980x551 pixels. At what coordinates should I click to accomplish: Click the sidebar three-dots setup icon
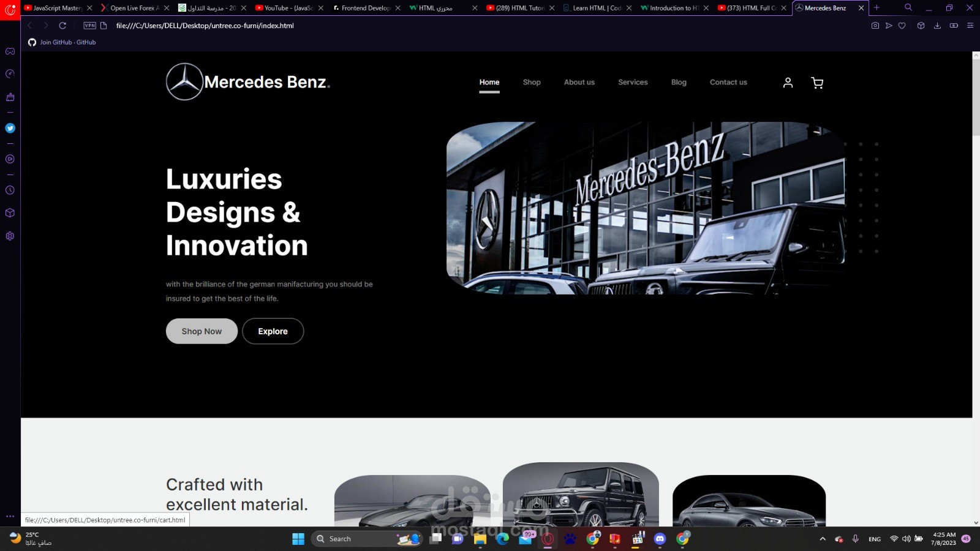[10, 516]
